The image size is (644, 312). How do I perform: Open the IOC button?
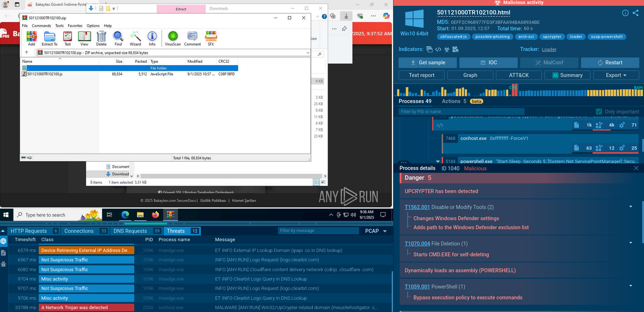coord(488,63)
